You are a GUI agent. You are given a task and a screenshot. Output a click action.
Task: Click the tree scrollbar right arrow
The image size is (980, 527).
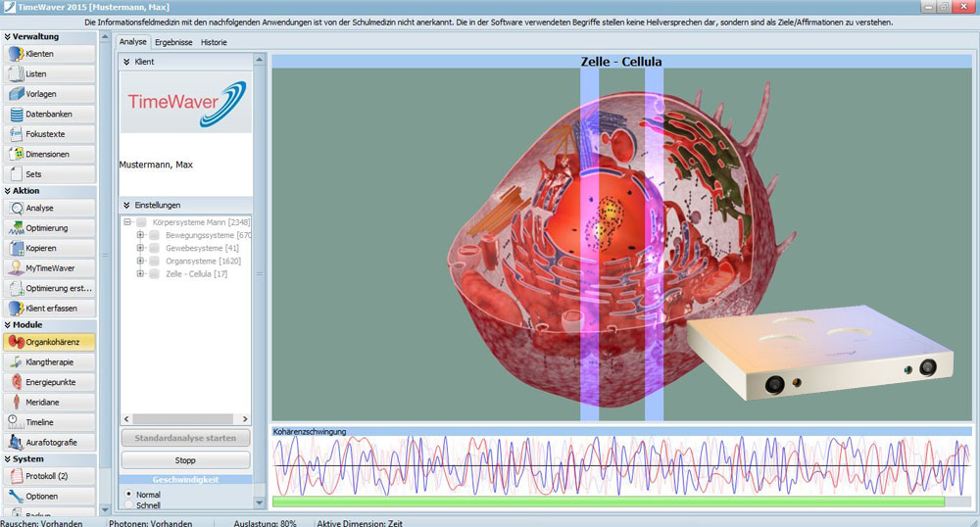[x=245, y=419]
